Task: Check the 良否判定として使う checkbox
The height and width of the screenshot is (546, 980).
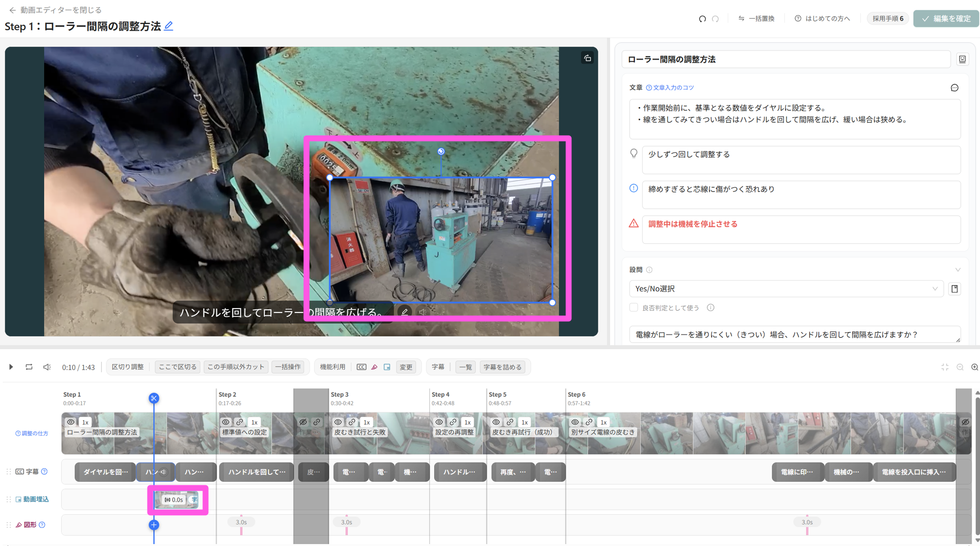Action: [x=634, y=308]
